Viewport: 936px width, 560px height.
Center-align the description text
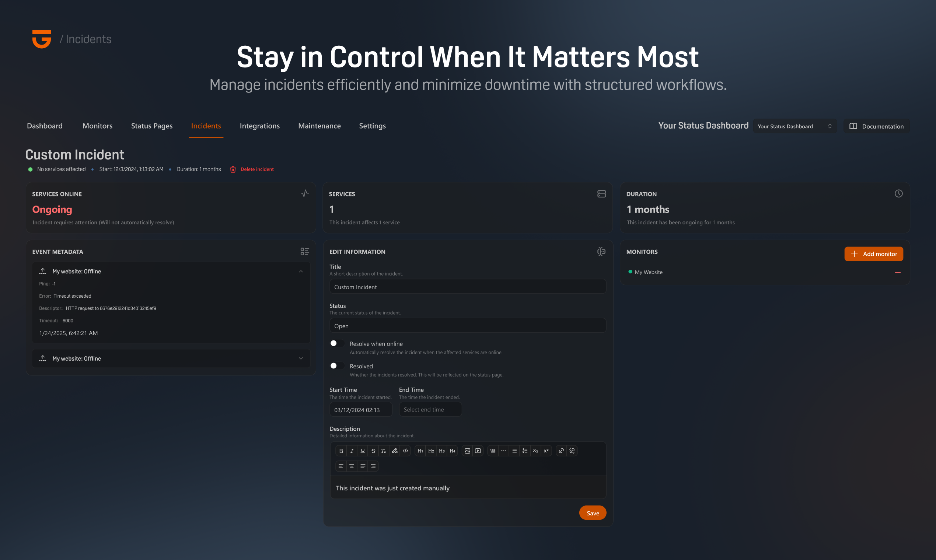[x=352, y=466]
